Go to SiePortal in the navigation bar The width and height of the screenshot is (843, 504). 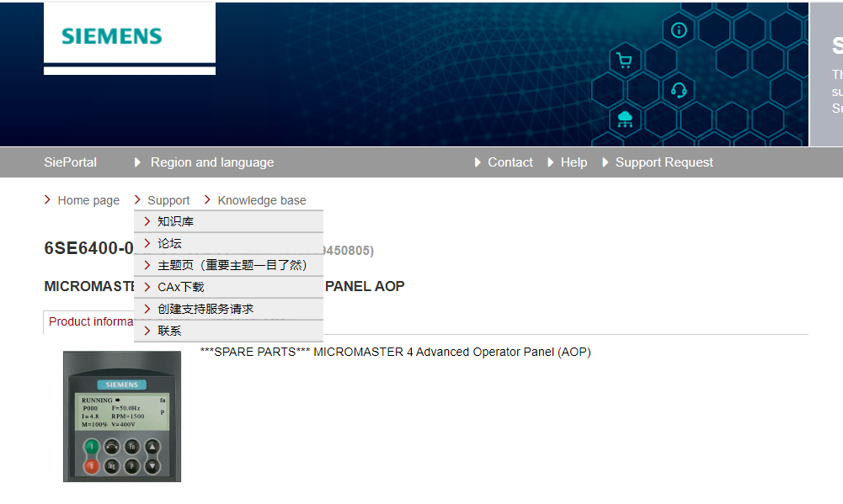click(70, 162)
